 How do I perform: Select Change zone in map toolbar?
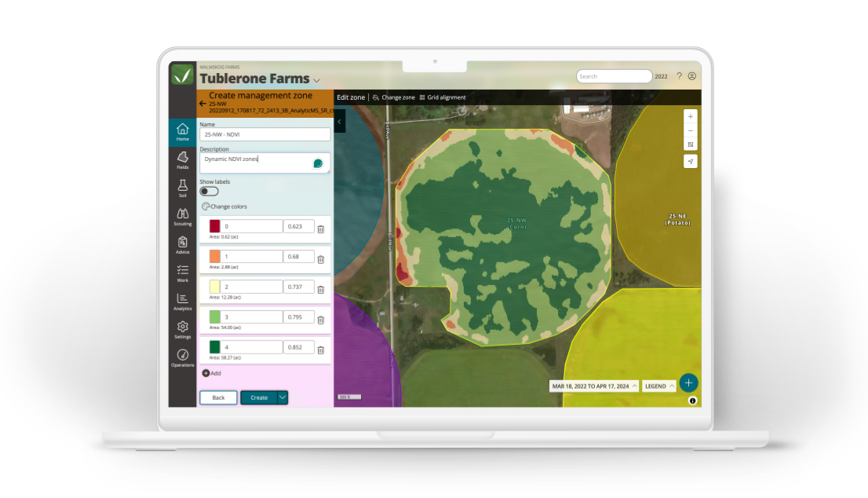coord(394,97)
